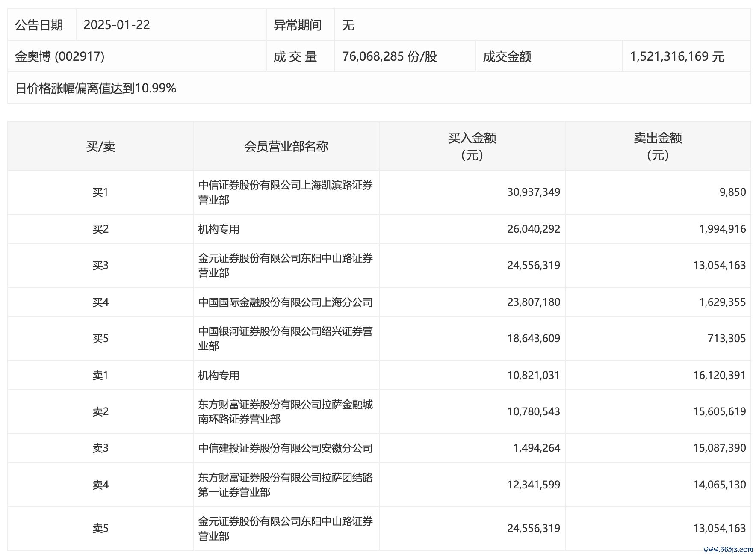The image size is (756, 556).
Task: Select buy amount 10,780,543
Action: click(534, 412)
